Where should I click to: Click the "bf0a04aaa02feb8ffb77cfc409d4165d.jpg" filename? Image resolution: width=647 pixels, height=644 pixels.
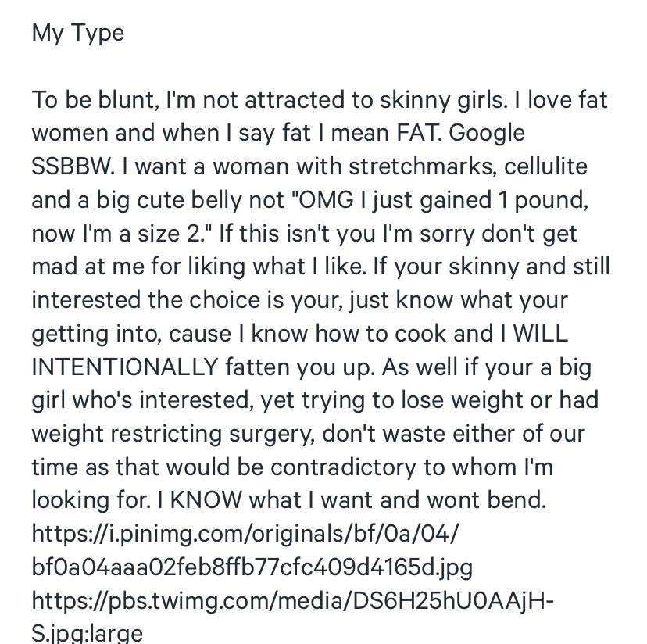tap(252, 566)
